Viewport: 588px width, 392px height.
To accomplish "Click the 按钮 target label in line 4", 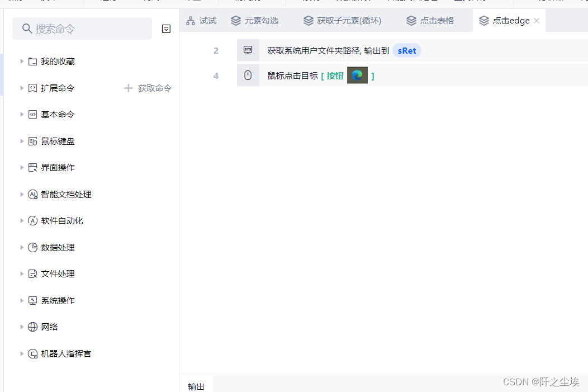I will click(335, 76).
